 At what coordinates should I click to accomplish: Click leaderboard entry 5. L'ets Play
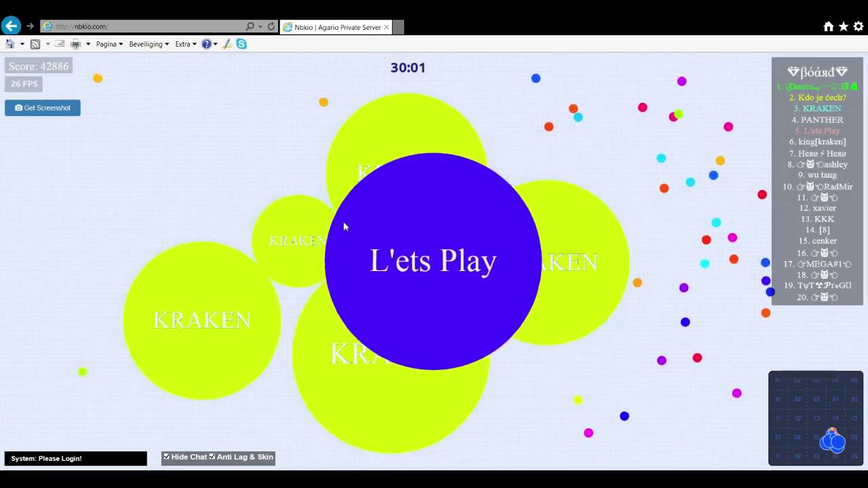coord(817,131)
